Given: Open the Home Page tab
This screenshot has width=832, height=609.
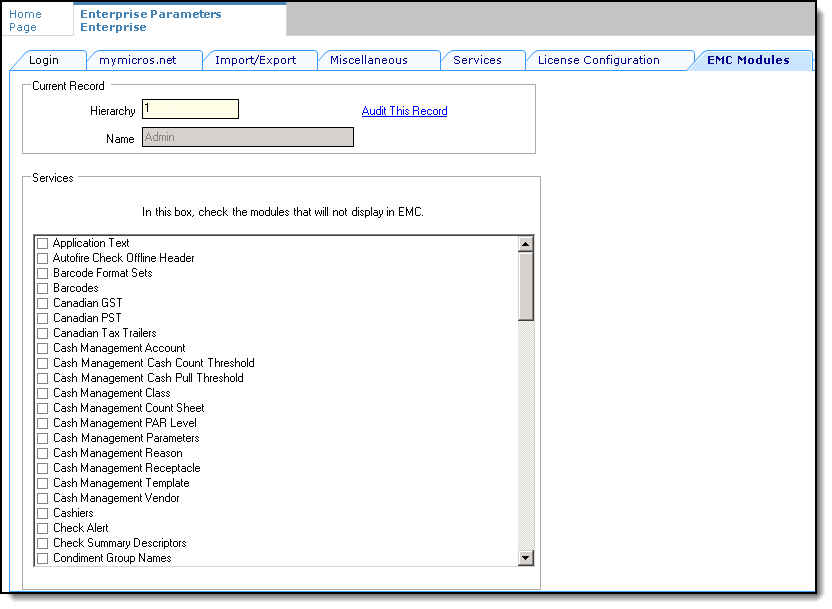Looking at the screenshot, I should 37,20.
